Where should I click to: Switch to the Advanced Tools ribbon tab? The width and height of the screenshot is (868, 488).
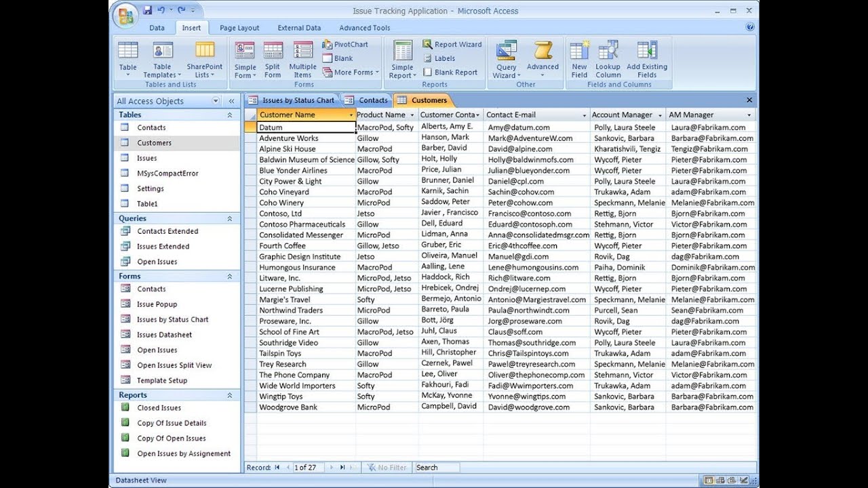(x=365, y=28)
